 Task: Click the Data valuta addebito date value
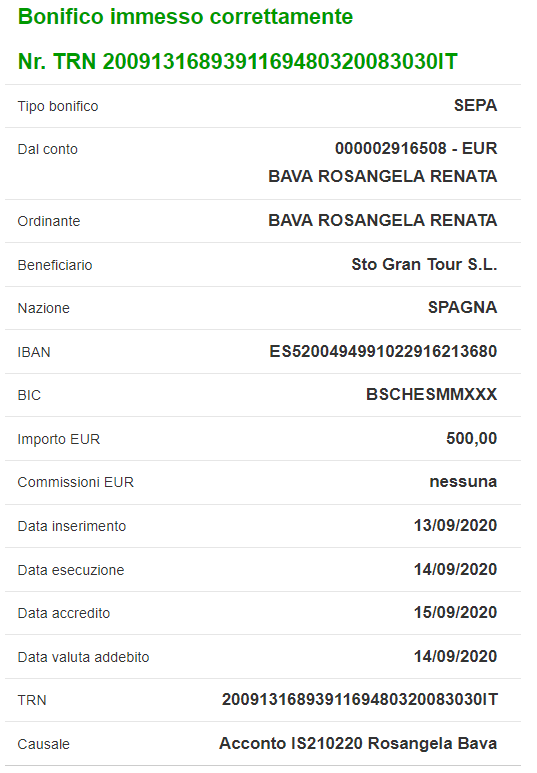click(455, 656)
